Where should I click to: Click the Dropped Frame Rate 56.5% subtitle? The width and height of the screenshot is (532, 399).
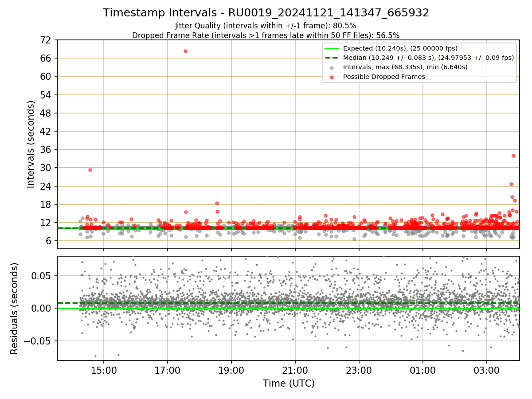tap(266, 35)
